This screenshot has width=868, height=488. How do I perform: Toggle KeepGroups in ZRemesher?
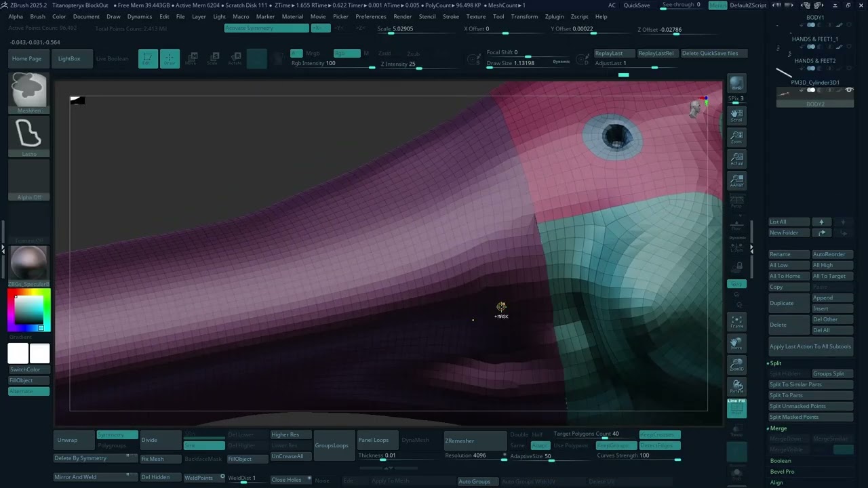tap(616, 445)
